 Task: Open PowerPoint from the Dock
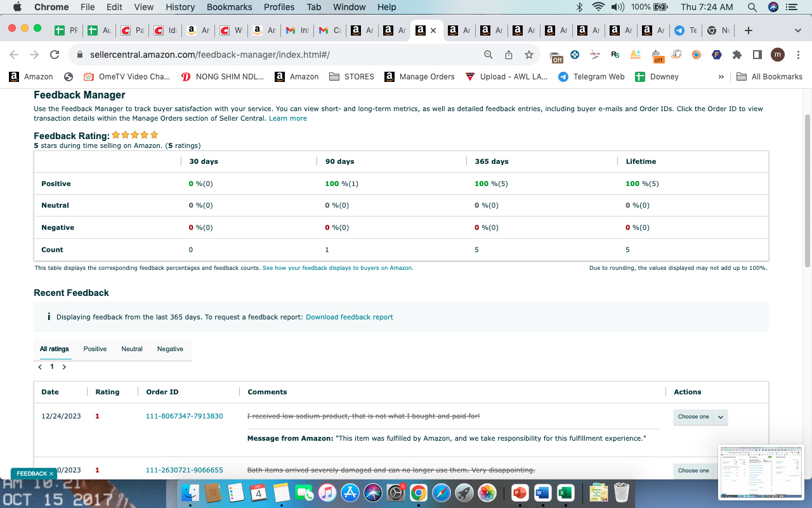(520, 493)
